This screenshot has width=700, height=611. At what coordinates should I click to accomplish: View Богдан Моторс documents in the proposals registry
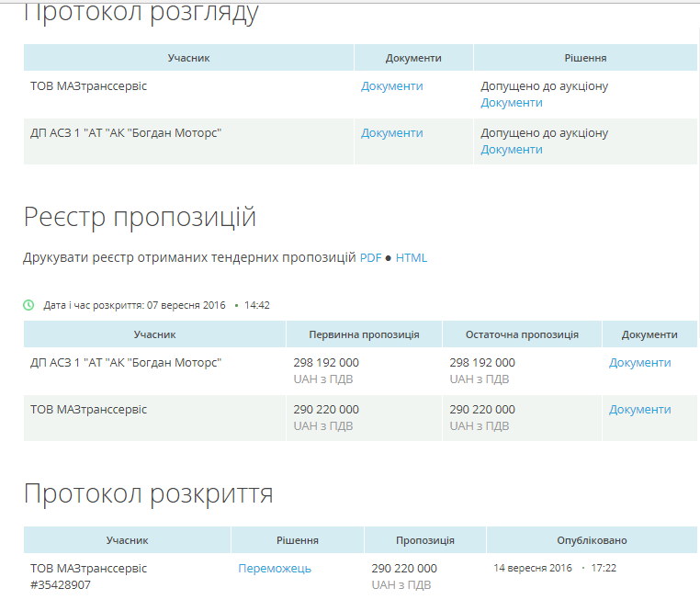(639, 363)
